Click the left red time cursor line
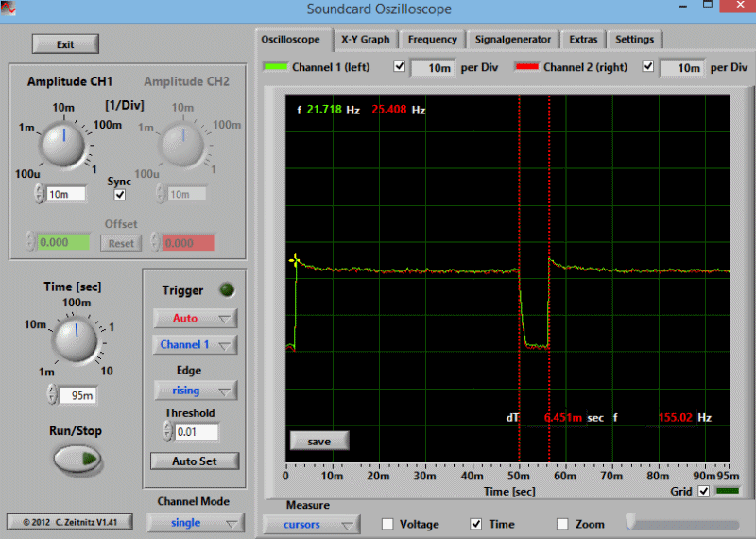The width and height of the screenshot is (756, 539). [519, 279]
